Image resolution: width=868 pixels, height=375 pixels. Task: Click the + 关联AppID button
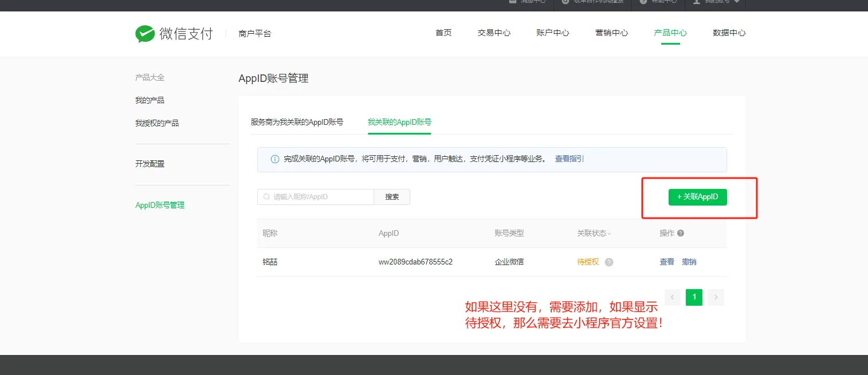tap(697, 196)
